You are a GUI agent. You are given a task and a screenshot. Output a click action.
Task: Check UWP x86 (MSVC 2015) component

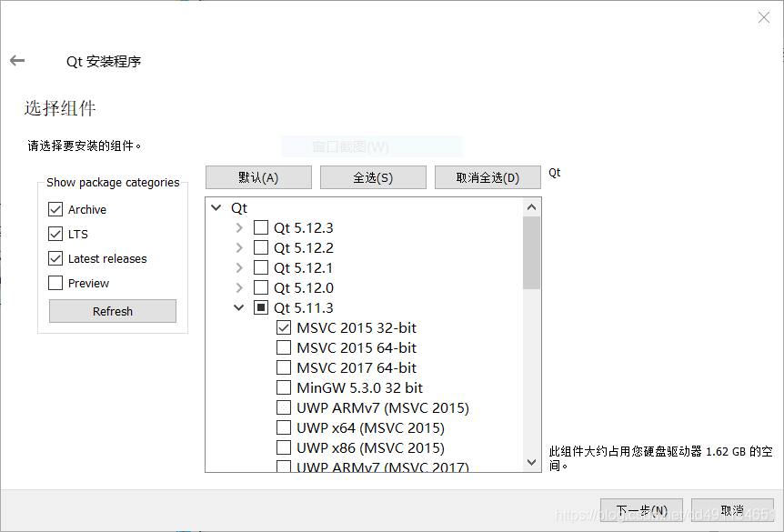284,447
